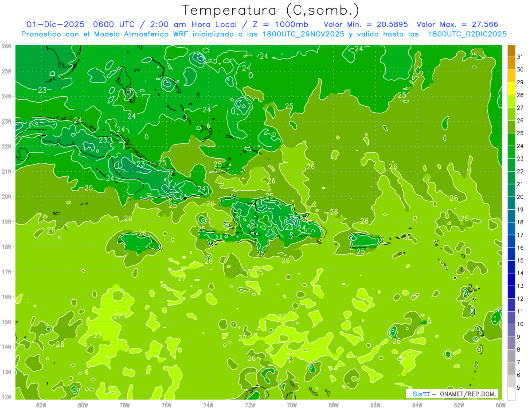The image size is (532, 411).
Task: Click legend value '13'
Action: 520,286
